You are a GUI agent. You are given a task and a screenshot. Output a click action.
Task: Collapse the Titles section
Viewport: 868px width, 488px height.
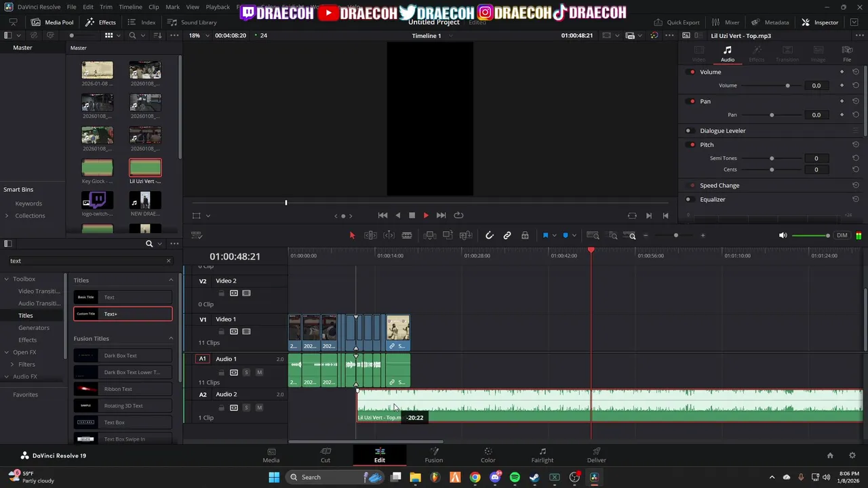tap(171, 280)
